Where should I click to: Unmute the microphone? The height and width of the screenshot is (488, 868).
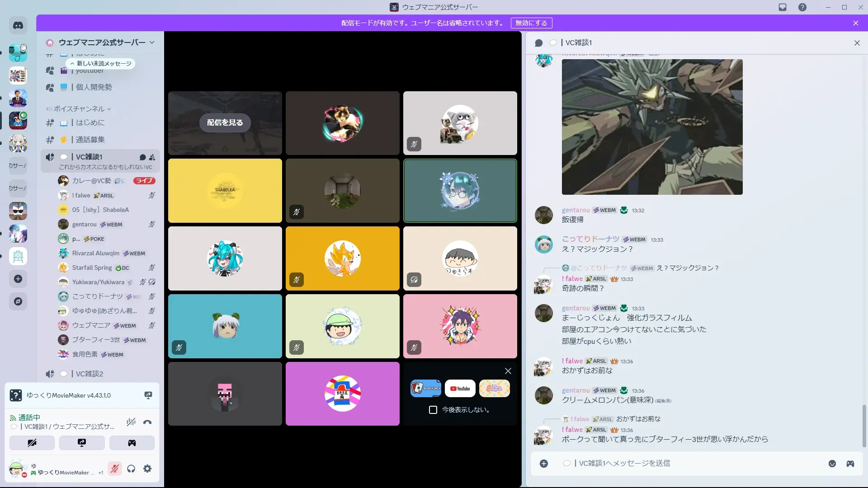point(115,469)
